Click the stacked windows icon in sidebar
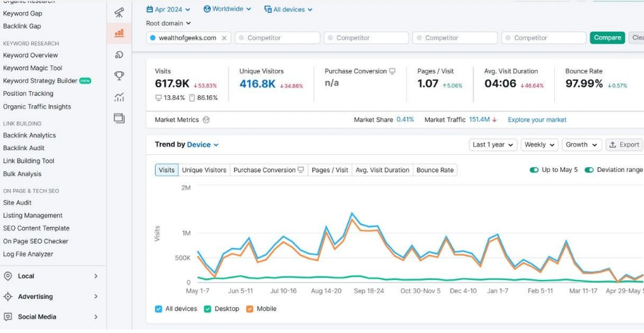The height and width of the screenshot is (333, 644). pyautogui.click(x=119, y=118)
